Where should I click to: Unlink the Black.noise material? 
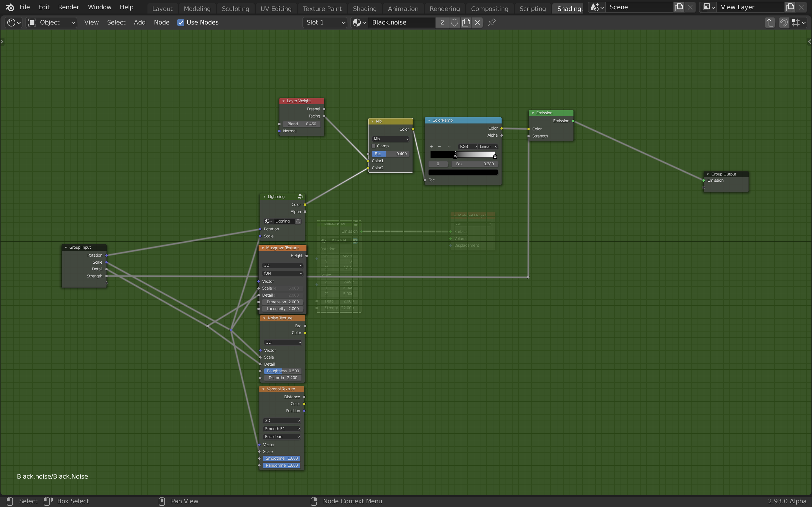[x=477, y=23]
